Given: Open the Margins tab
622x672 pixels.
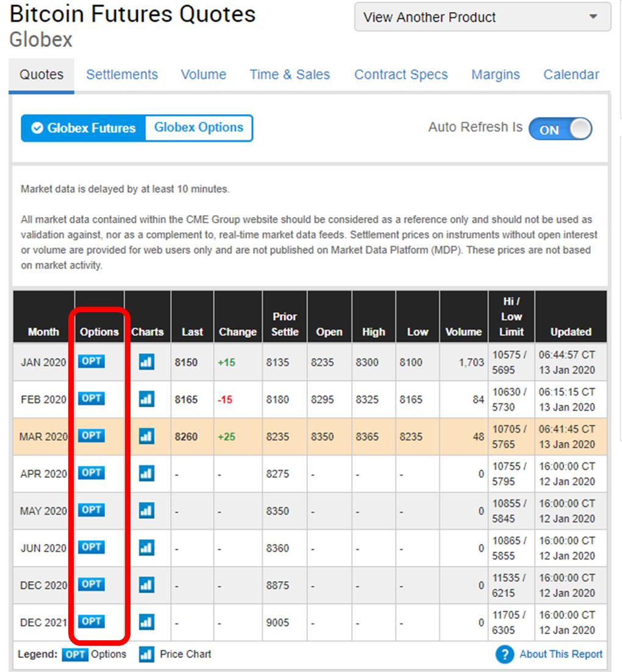Looking at the screenshot, I should [x=496, y=74].
